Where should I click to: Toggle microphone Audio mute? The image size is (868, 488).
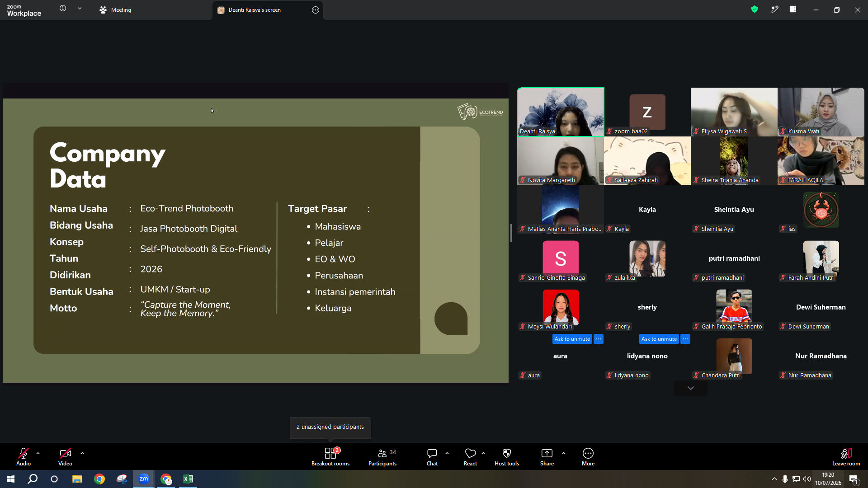pos(24,456)
